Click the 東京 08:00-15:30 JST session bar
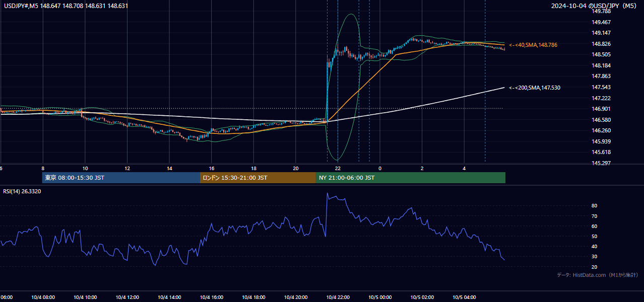The image size is (644, 302). coord(121,178)
